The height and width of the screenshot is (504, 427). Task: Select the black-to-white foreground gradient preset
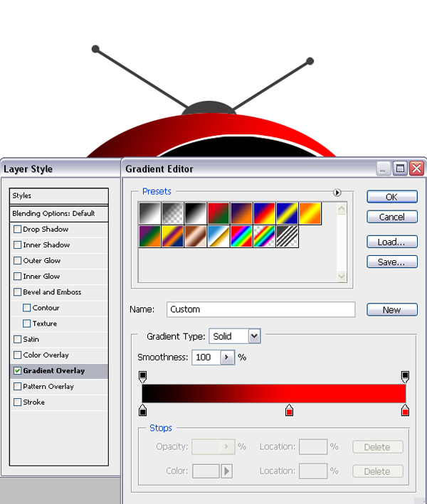pyautogui.click(x=149, y=213)
